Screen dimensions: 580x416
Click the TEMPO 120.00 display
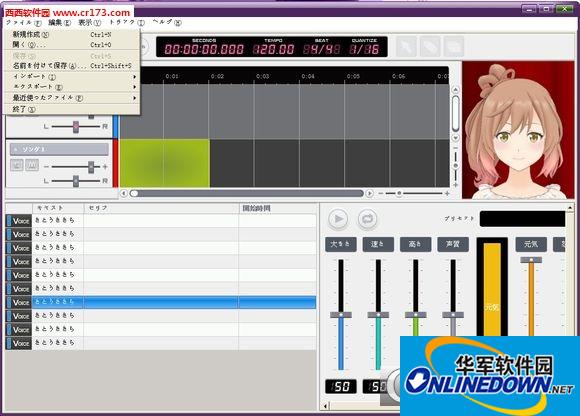click(274, 49)
